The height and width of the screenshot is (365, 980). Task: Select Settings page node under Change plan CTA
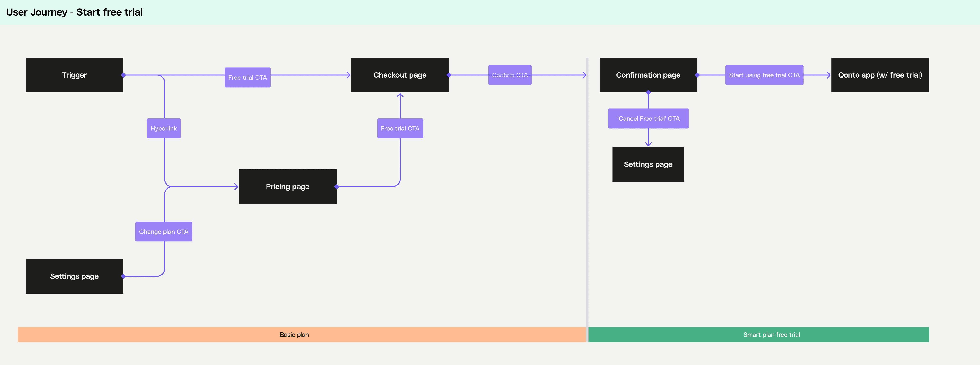(75, 276)
